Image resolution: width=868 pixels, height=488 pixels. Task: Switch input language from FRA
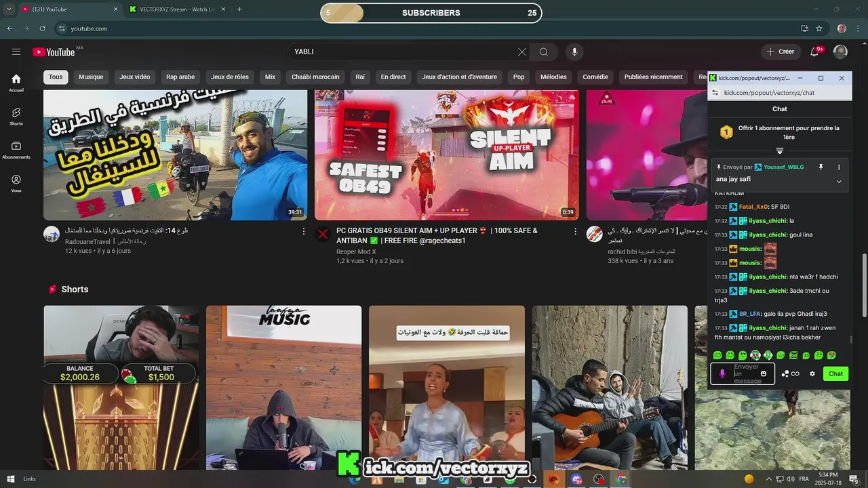(x=804, y=479)
